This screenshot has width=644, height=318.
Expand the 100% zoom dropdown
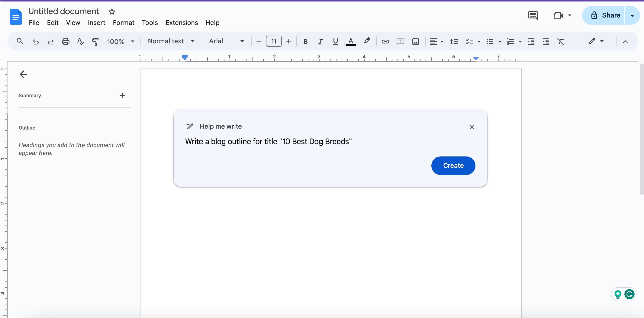click(x=121, y=41)
